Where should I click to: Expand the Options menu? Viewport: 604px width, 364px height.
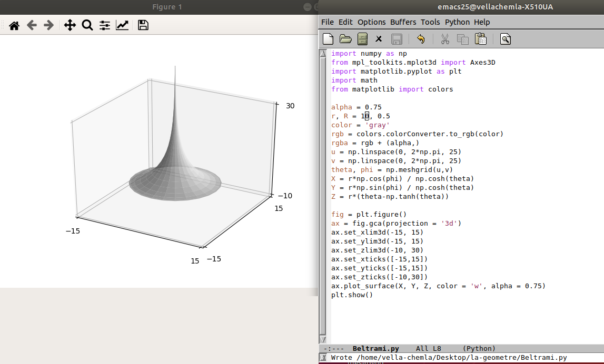click(371, 22)
